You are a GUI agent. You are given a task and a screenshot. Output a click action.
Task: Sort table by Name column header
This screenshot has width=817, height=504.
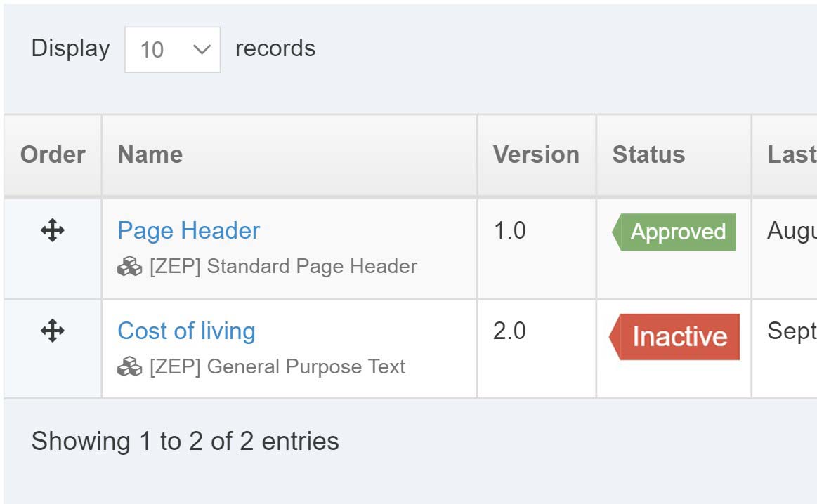[289, 155]
